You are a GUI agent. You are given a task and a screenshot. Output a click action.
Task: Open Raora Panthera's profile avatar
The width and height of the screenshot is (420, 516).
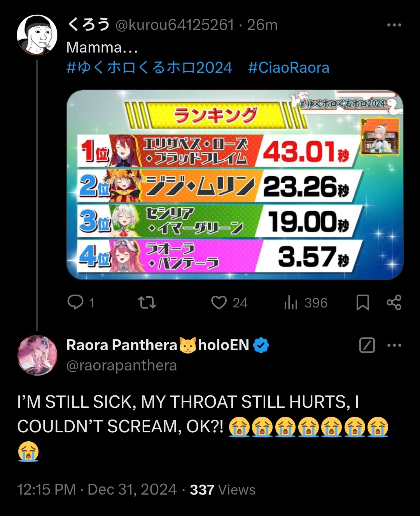(x=37, y=355)
